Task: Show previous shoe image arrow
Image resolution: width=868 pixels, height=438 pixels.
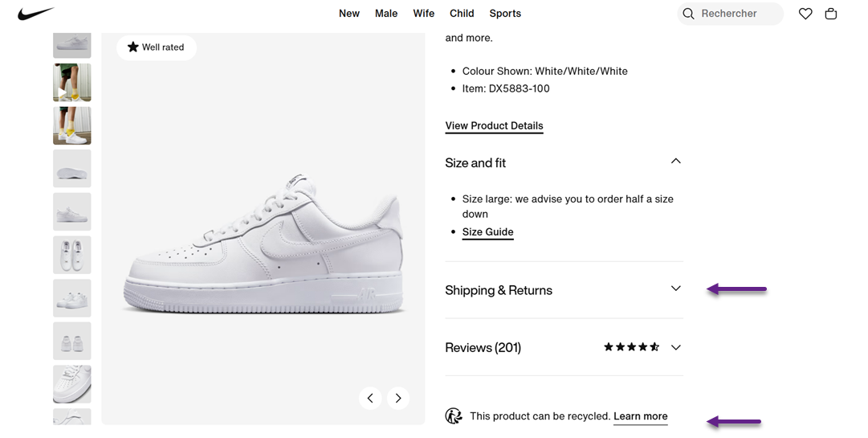Action: [x=370, y=398]
